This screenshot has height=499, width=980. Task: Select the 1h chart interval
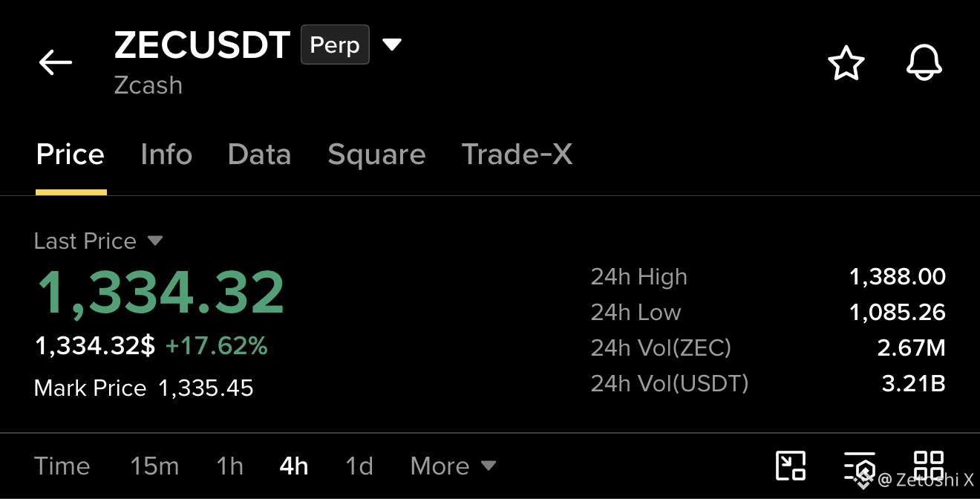pos(230,466)
